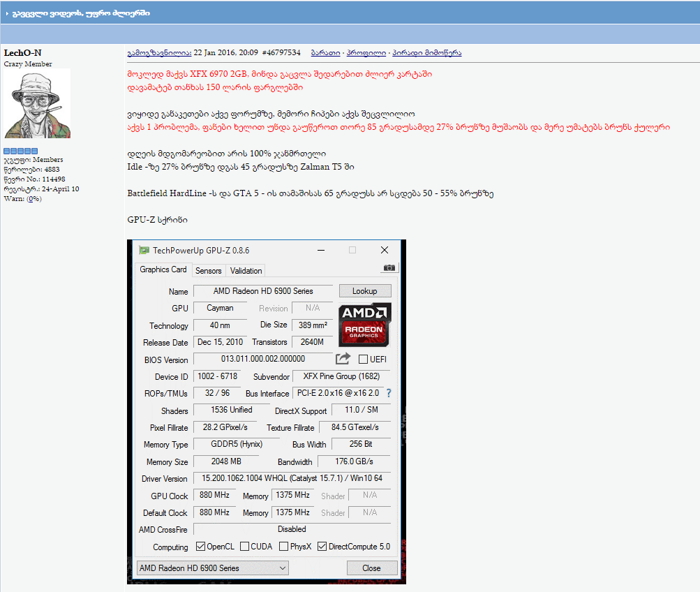Toggle the DirectCompute 5.0 checkbox

[x=322, y=547]
